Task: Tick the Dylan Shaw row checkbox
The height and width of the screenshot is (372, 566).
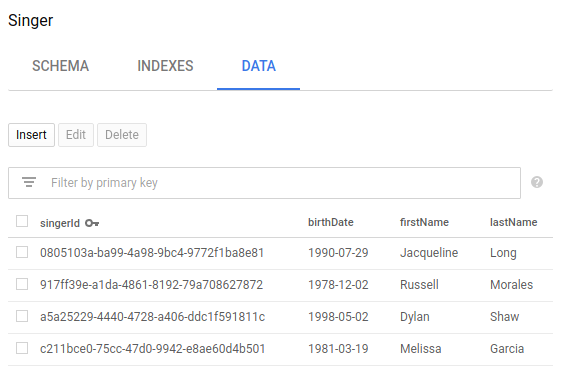Action: [22, 316]
